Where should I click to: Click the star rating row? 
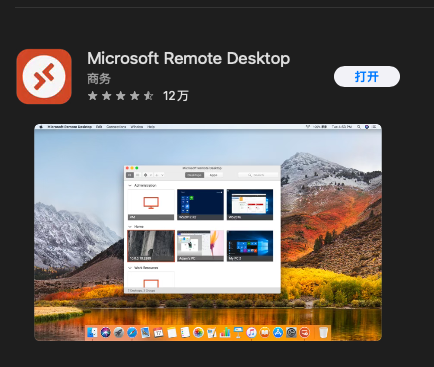click(121, 96)
